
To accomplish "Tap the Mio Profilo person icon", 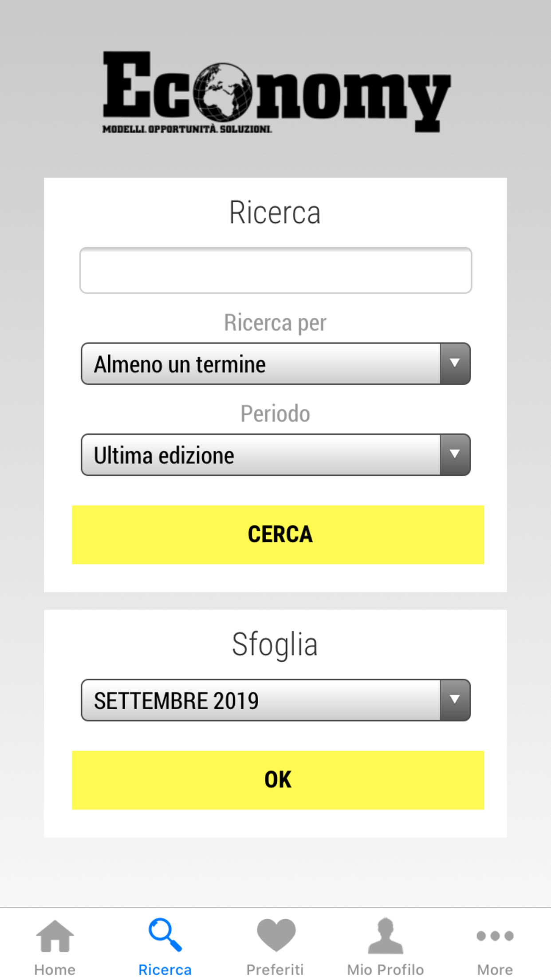I will tap(385, 935).
